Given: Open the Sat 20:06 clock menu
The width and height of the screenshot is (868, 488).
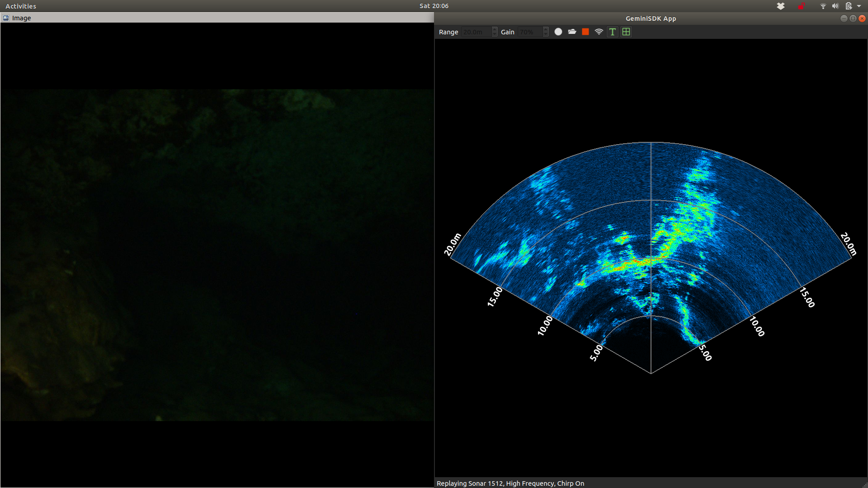Looking at the screenshot, I should click(434, 6).
